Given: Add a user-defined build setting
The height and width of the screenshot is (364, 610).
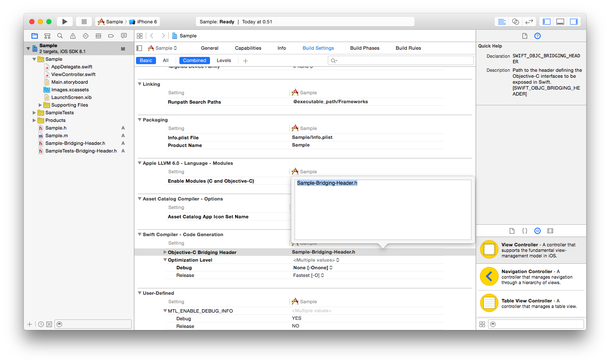Looking at the screenshot, I should (x=245, y=61).
